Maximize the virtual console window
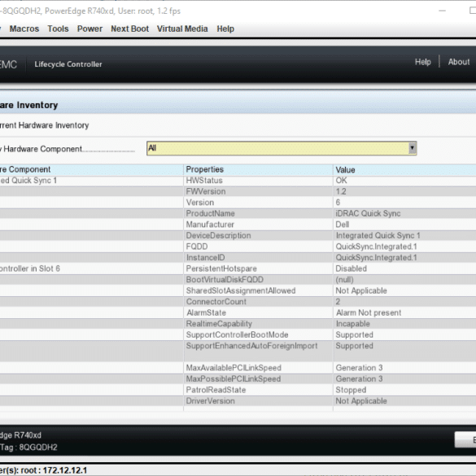 pos(473,11)
